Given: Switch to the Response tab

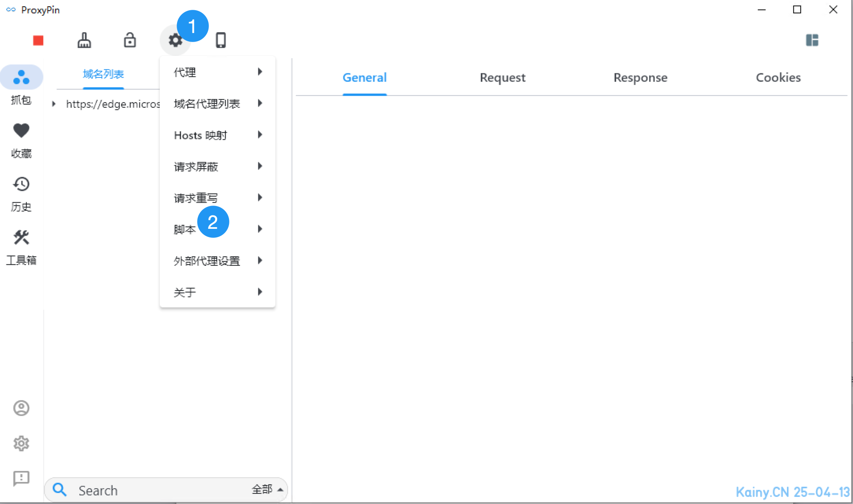Looking at the screenshot, I should 640,78.
